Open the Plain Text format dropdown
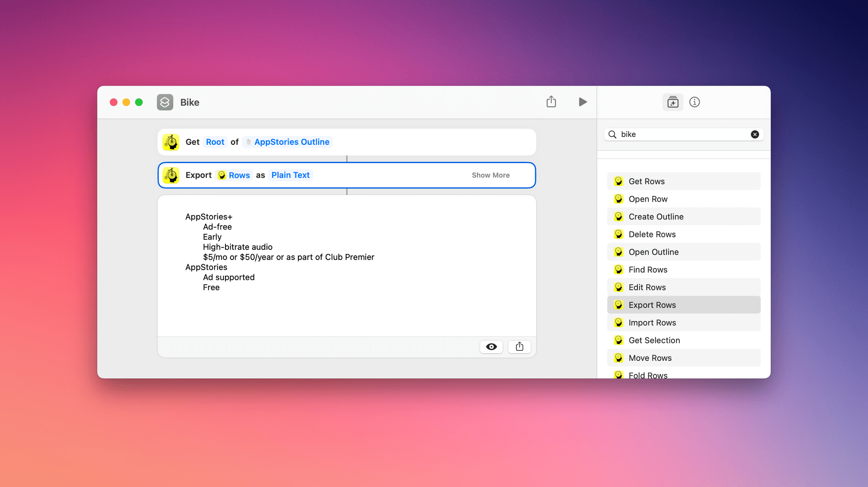 click(x=290, y=175)
